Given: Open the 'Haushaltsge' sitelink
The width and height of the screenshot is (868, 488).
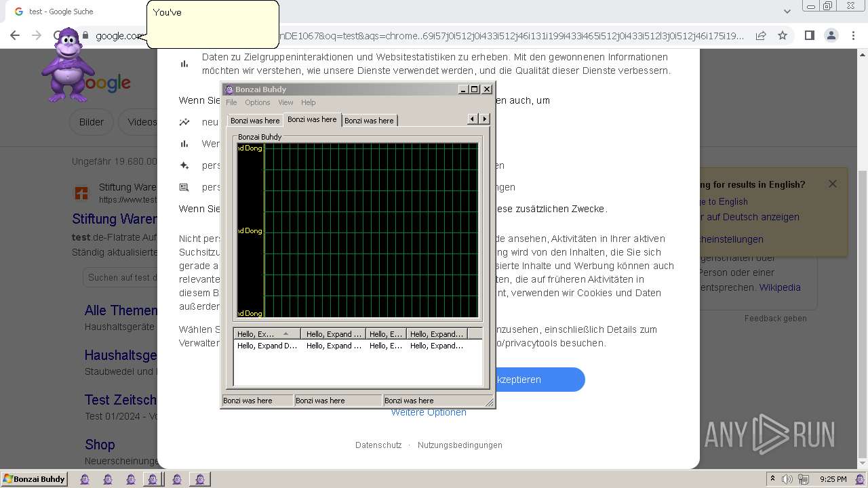Looking at the screenshot, I should tap(121, 355).
